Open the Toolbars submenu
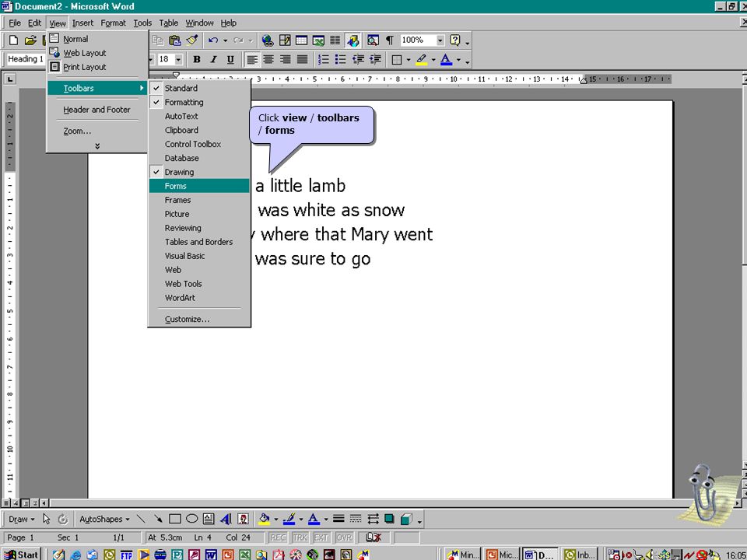Screen dimensions: 747x560 click(x=97, y=88)
